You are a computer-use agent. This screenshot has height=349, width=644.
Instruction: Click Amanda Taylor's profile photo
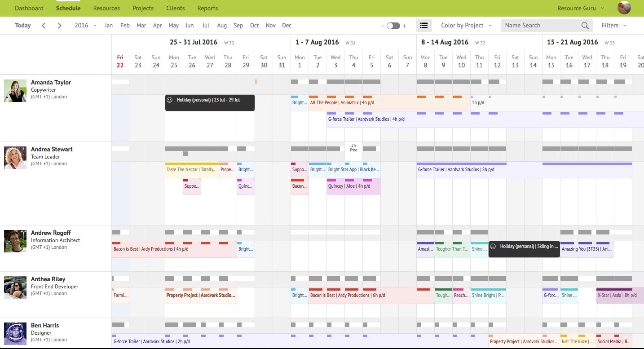pos(15,90)
